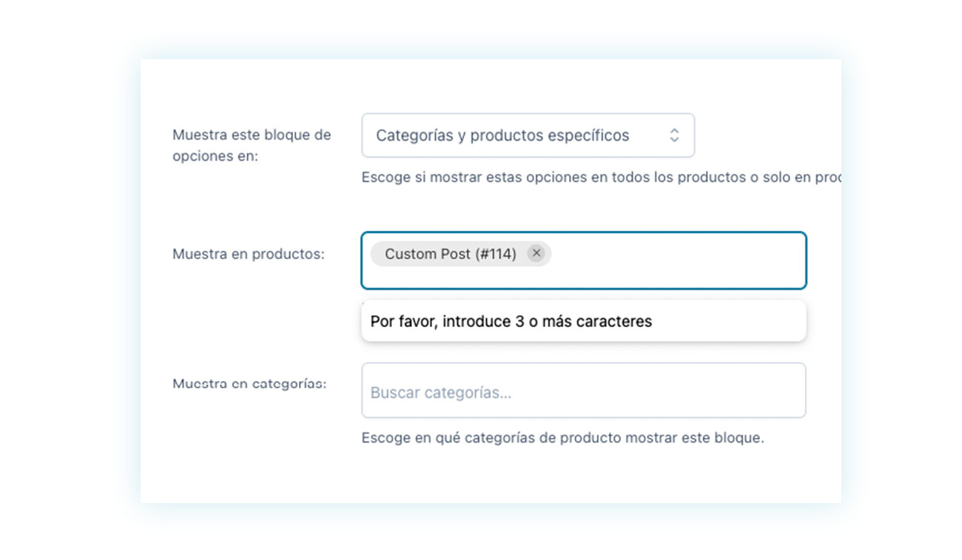Screen dimensions: 962x560
Task: Click the 'Muestra este bloque de opciones en:' label
Action: pyautogui.click(x=252, y=146)
